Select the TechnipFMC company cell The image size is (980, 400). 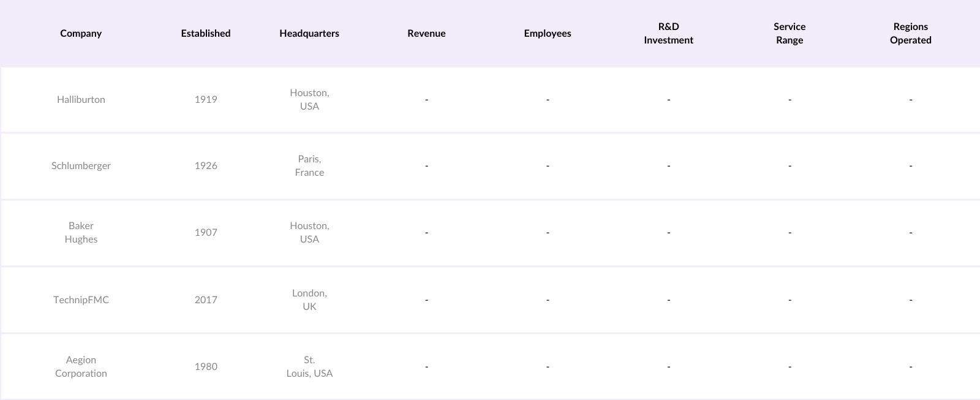point(81,300)
